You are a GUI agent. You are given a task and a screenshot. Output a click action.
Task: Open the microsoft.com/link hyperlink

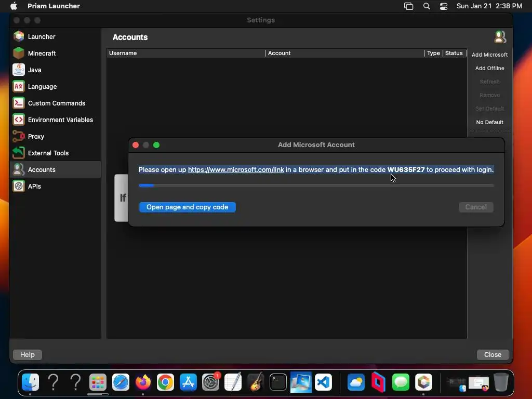point(236,169)
